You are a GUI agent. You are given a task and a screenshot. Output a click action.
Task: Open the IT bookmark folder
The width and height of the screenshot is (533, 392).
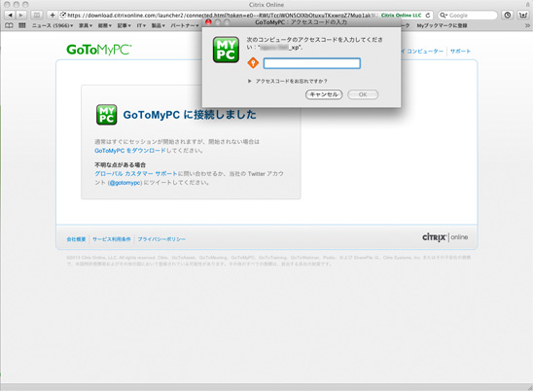tap(141, 25)
